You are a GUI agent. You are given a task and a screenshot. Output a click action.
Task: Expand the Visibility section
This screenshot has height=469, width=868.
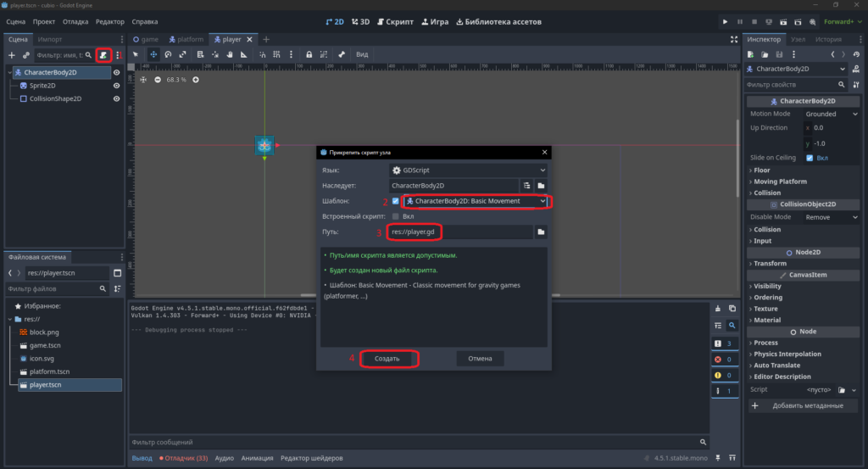766,287
